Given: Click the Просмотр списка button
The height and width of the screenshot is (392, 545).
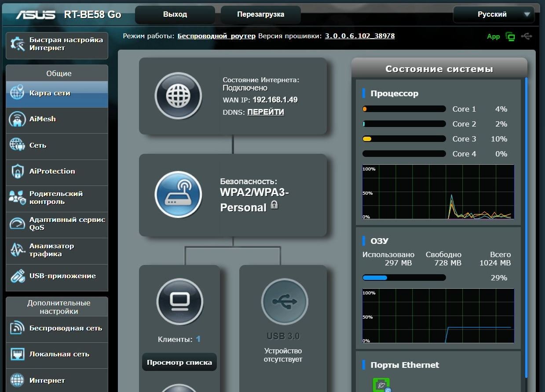Looking at the screenshot, I should (x=179, y=363).
